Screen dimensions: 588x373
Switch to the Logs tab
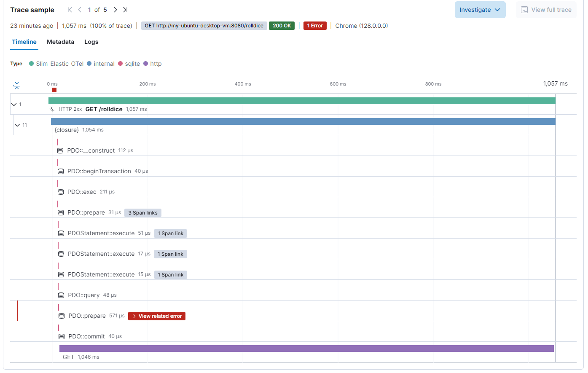click(x=91, y=42)
